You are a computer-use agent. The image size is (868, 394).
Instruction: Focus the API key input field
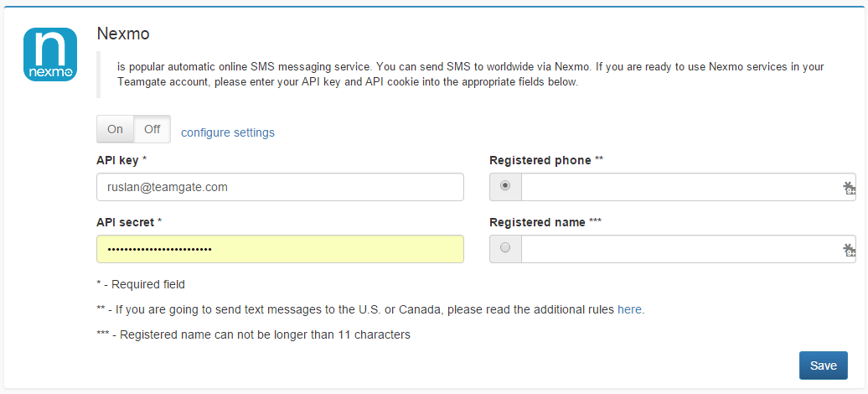tap(280, 187)
